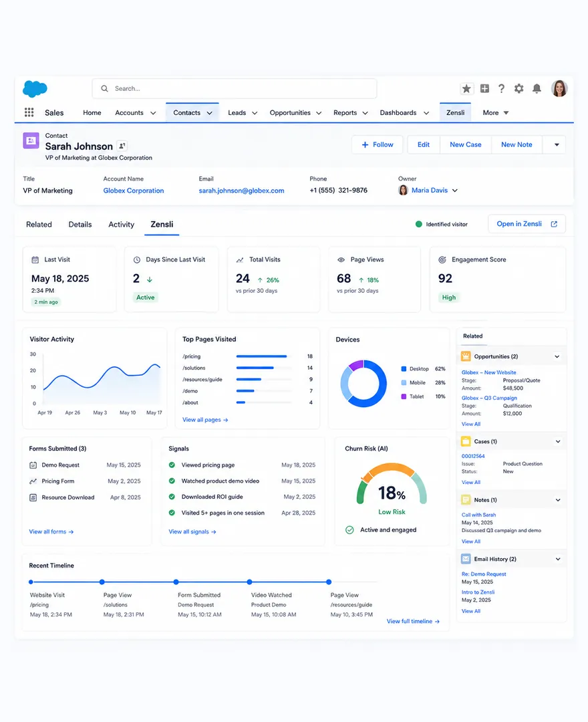This screenshot has height=722, width=588.
Task: Open the Contacts tab dropdown chevron
Action: (x=209, y=113)
